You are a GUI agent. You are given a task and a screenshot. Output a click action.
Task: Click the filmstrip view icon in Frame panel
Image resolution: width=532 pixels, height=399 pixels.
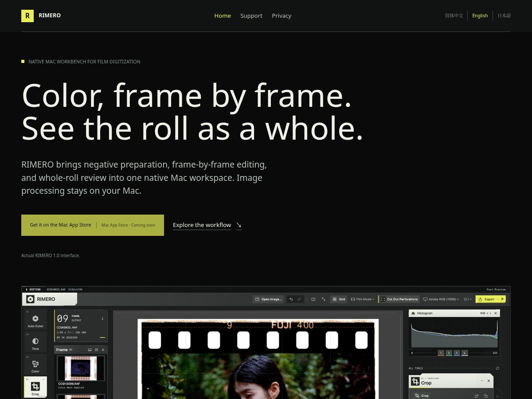[90, 350]
